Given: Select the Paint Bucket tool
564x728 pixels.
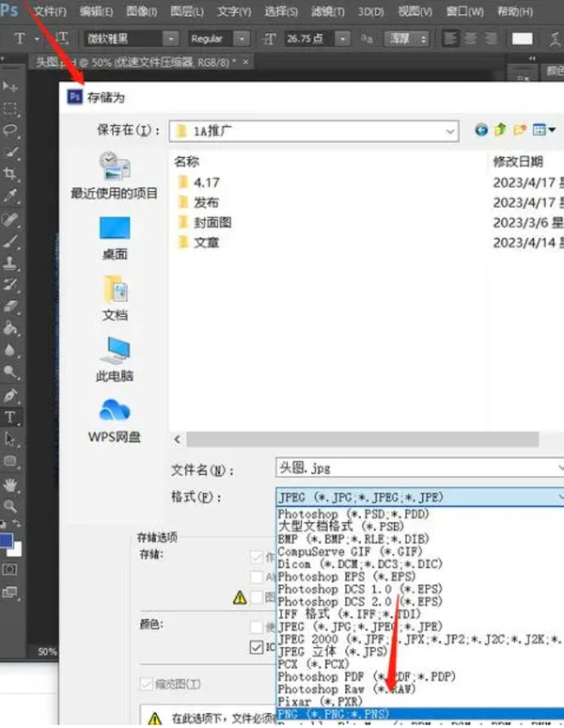Looking at the screenshot, I should click(x=9, y=328).
